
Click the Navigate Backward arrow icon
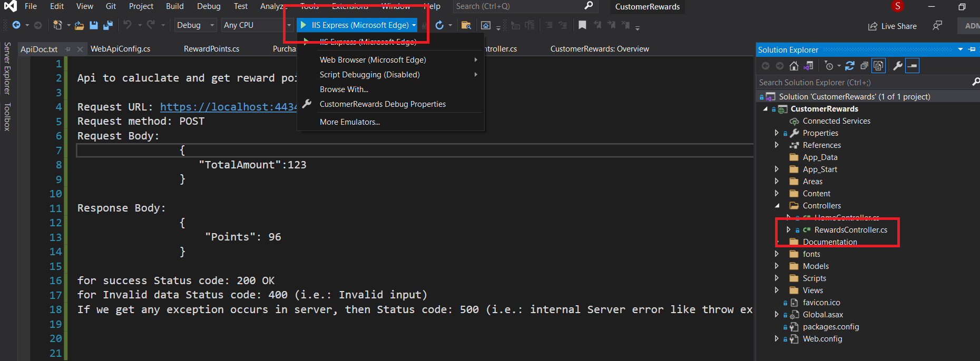pyautogui.click(x=17, y=25)
